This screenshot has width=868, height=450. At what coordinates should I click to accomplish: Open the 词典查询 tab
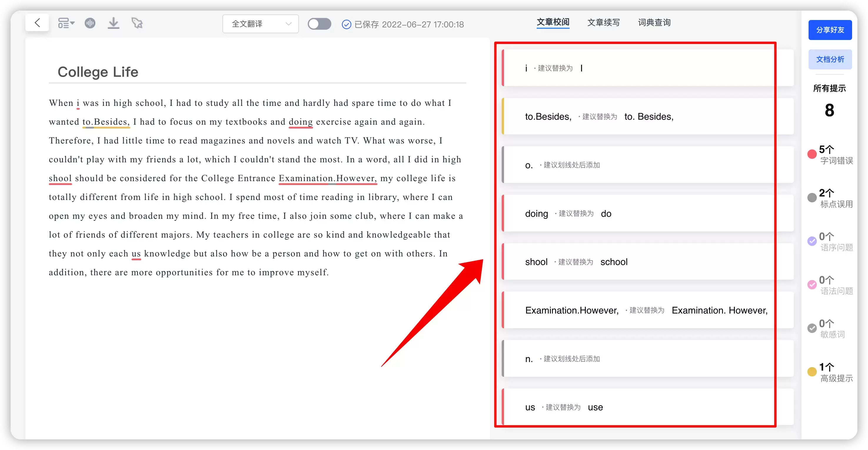tap(654, 22)
